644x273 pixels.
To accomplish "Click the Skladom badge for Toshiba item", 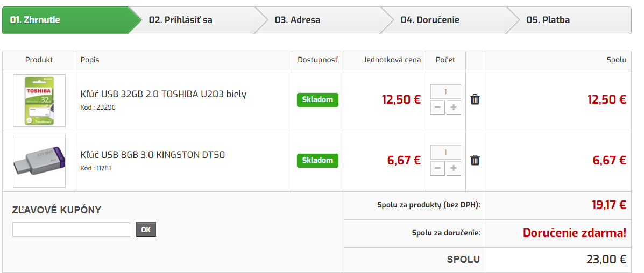I will [317, 100].
